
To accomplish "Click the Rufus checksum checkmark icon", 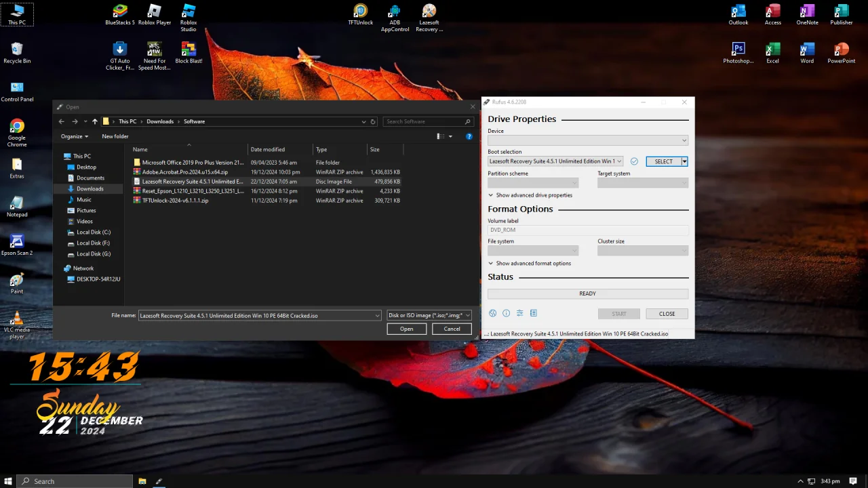I will click(x=634, y=161).
